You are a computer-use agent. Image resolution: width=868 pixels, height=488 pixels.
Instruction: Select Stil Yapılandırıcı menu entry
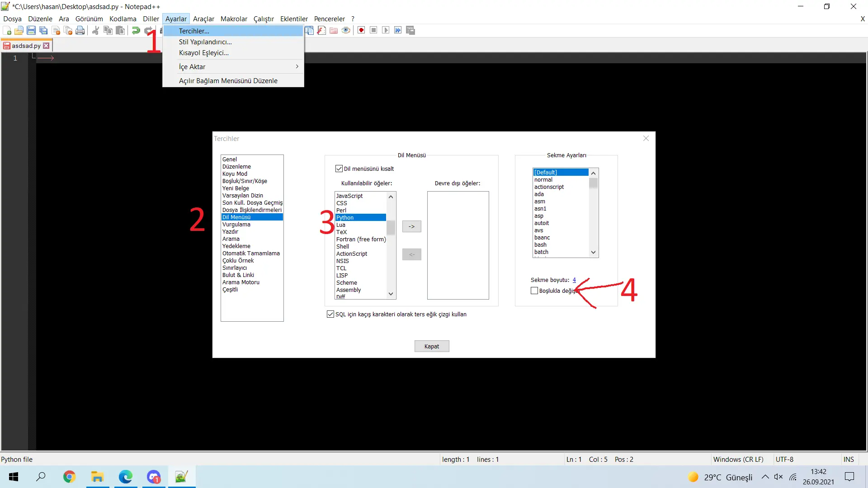(205, 42)
